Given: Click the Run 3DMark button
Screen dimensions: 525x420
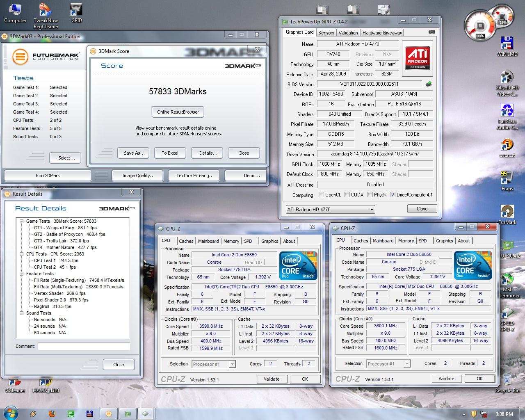Looking at the screenshot, I should (x=48, y=176).
